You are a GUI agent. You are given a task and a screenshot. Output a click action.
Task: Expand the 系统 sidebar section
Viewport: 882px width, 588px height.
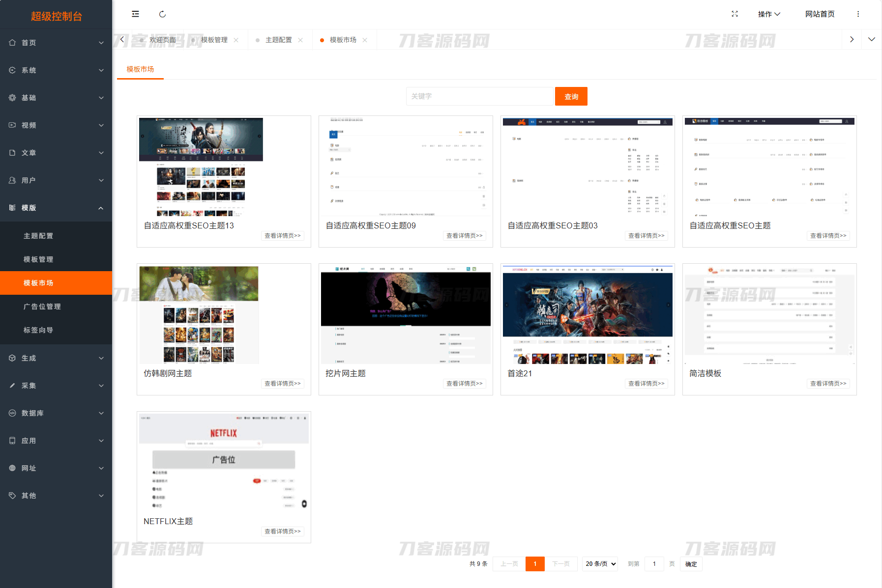[56, 70]
